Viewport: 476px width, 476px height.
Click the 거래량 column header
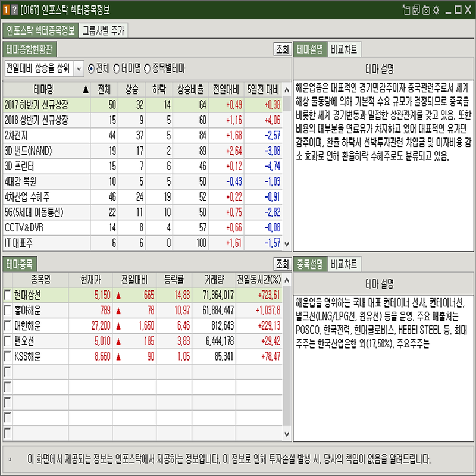[214, 280]
